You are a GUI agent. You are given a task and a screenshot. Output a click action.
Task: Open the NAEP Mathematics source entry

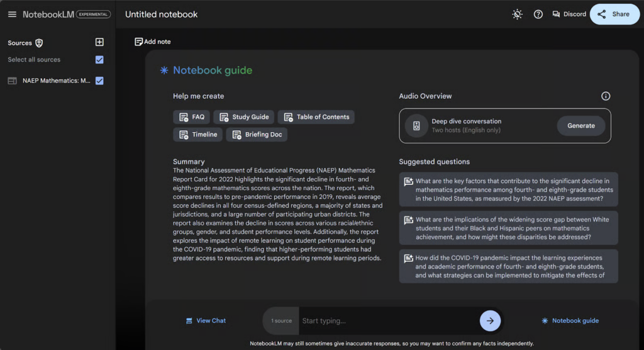coord(56,81)
